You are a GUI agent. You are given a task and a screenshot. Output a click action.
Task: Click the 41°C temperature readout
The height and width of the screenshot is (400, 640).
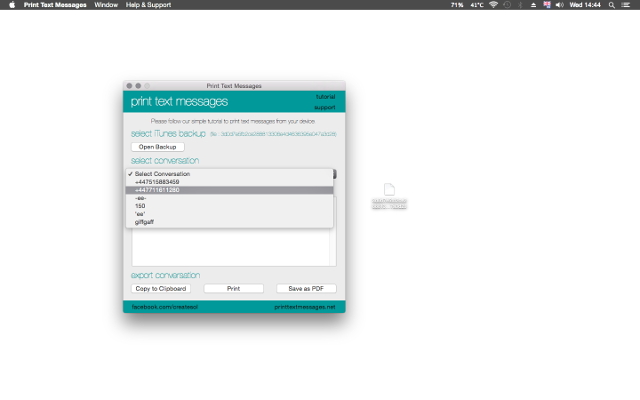click(477, 5)
